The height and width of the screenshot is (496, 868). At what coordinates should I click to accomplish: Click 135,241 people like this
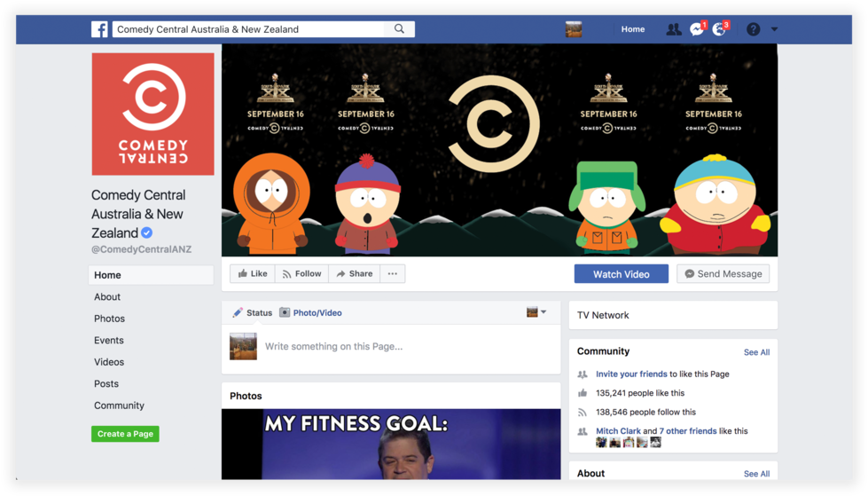[640, 393]
